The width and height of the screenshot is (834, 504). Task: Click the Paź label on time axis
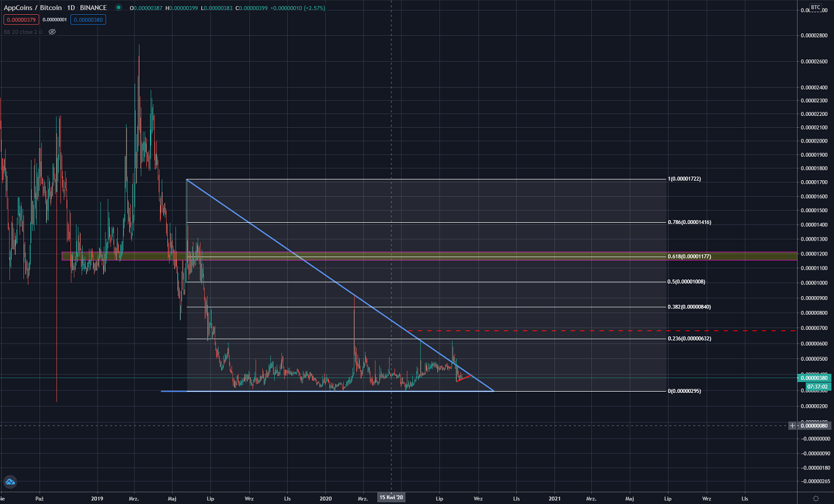[x=39, y=497]
